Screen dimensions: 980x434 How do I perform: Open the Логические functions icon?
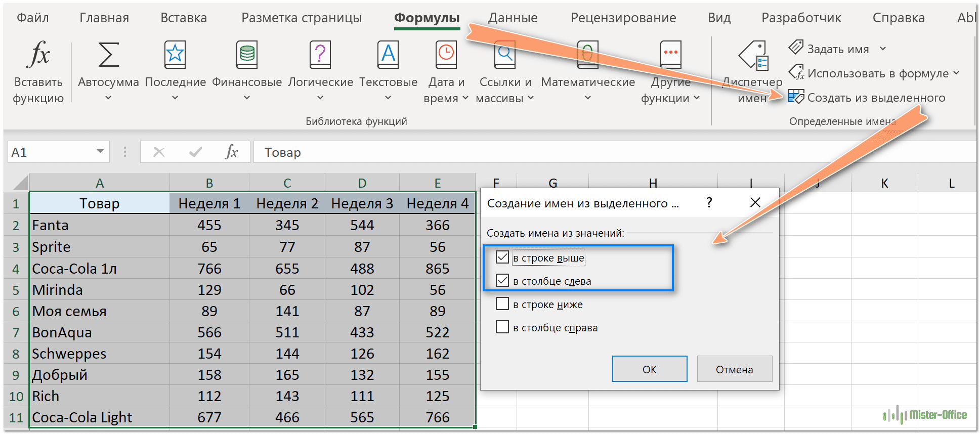tap(320, 54)
